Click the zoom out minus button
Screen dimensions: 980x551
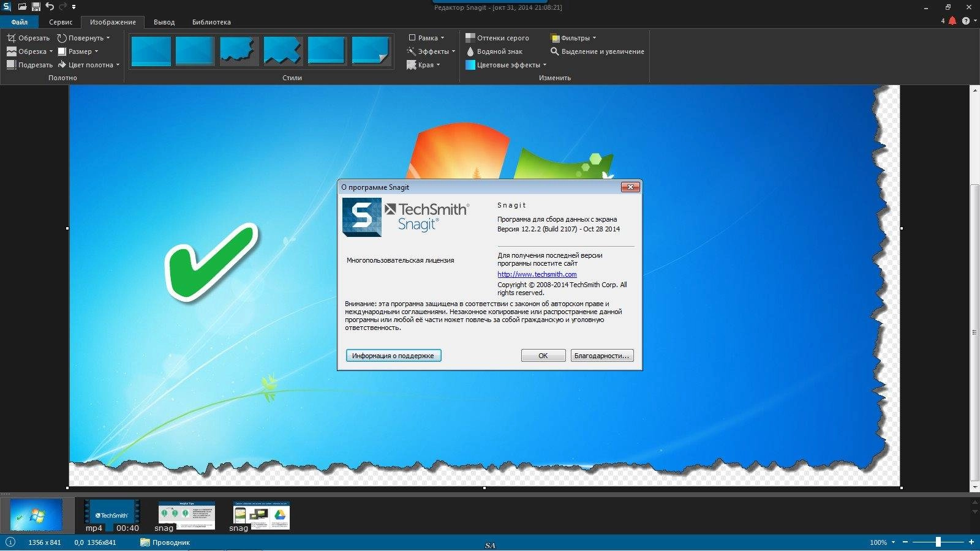905,542
